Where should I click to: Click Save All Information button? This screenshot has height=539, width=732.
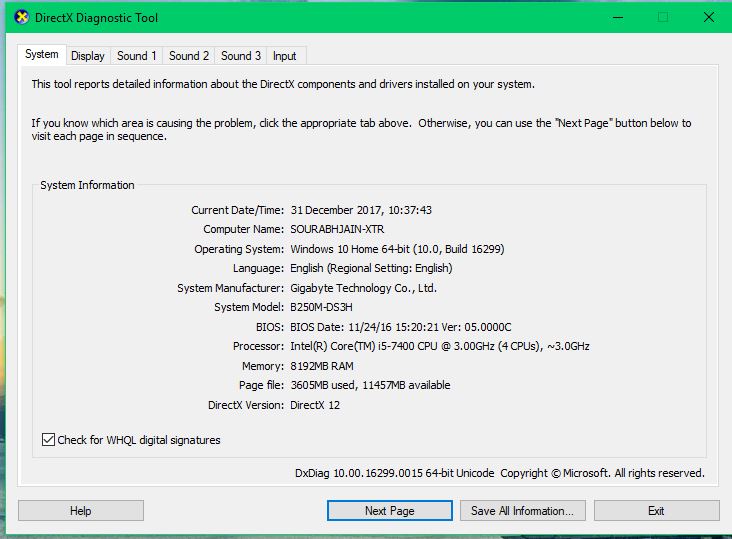(522, 511)
